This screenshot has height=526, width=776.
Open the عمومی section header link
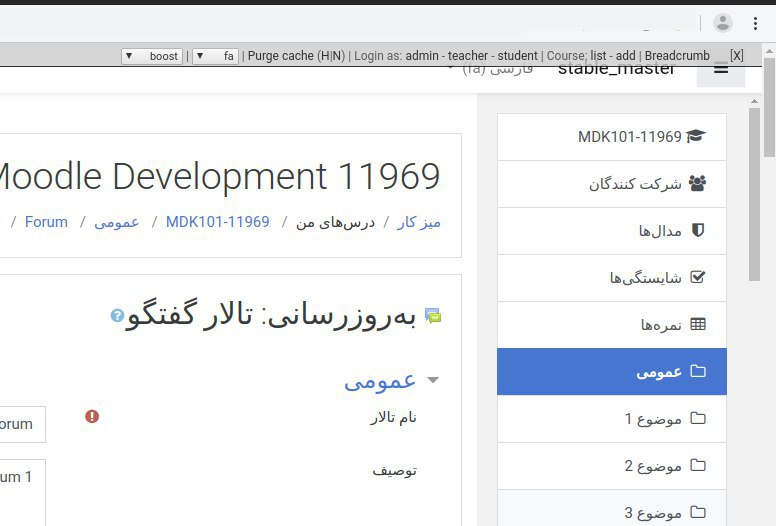(x=380, y=381)
